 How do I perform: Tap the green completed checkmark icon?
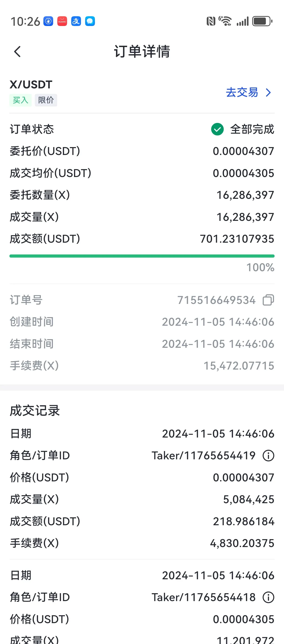click(x=217, y=129)
